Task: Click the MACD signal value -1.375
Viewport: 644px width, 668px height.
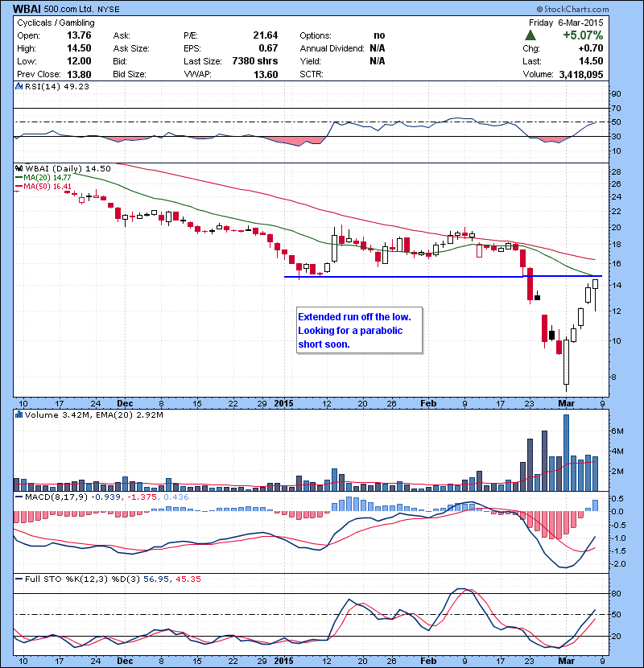Action: tap(142, 497)
